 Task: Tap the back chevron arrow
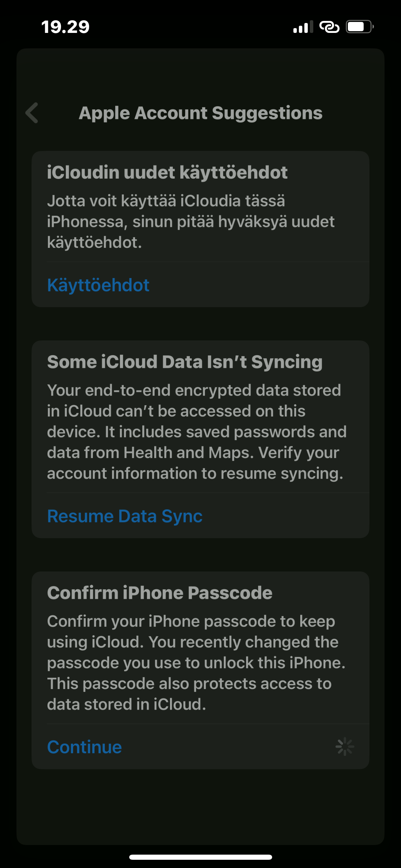tap(32, 113)
